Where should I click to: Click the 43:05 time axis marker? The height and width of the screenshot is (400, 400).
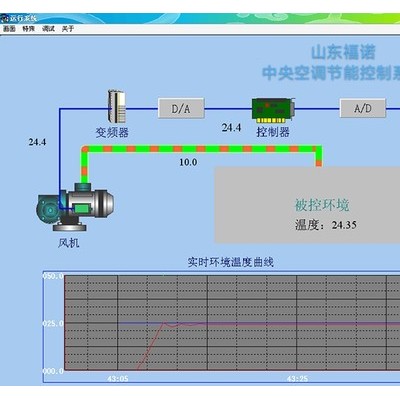tap(118, 379)
